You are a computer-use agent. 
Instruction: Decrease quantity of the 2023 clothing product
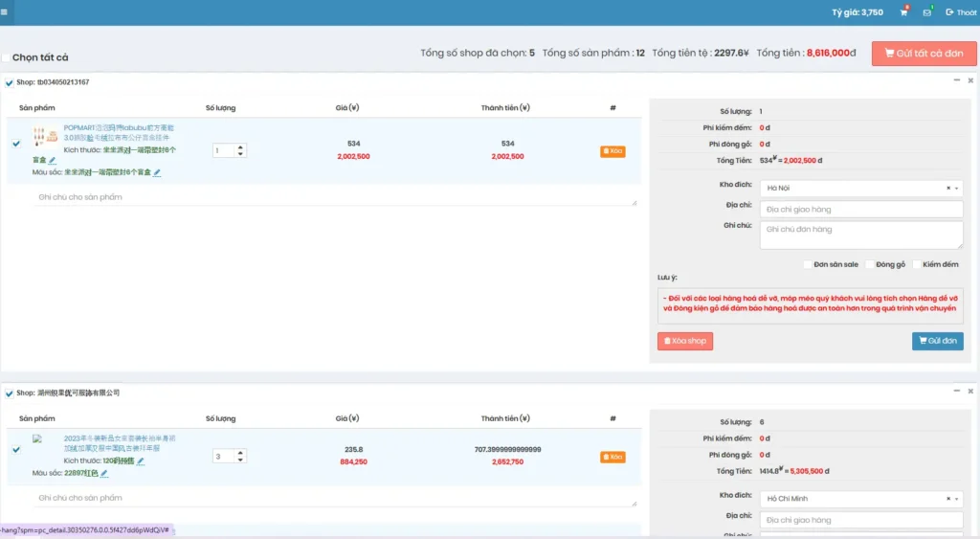[x=240, y=460]
